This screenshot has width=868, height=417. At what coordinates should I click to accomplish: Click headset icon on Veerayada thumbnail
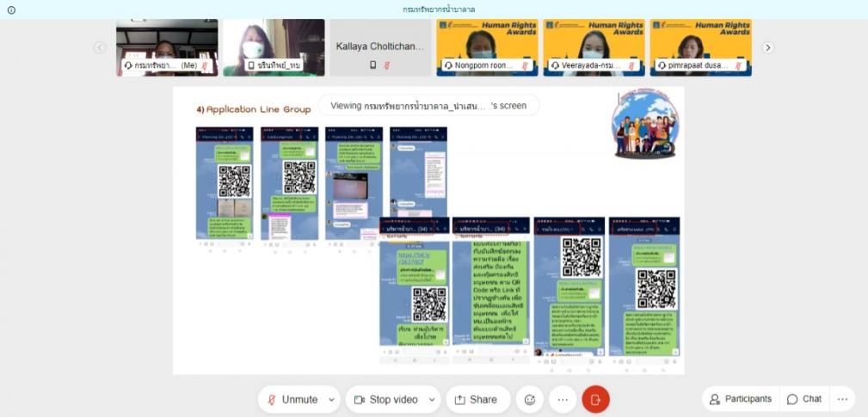coord(555,65)
